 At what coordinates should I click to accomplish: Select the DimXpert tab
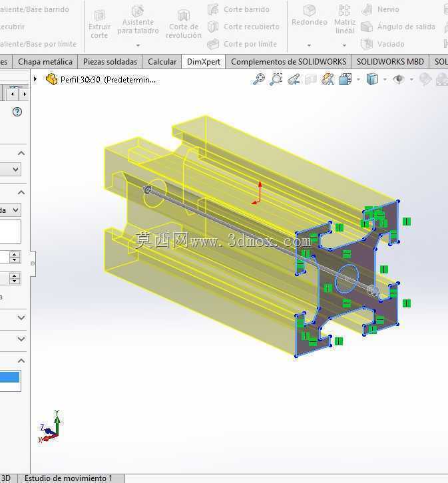204,62
